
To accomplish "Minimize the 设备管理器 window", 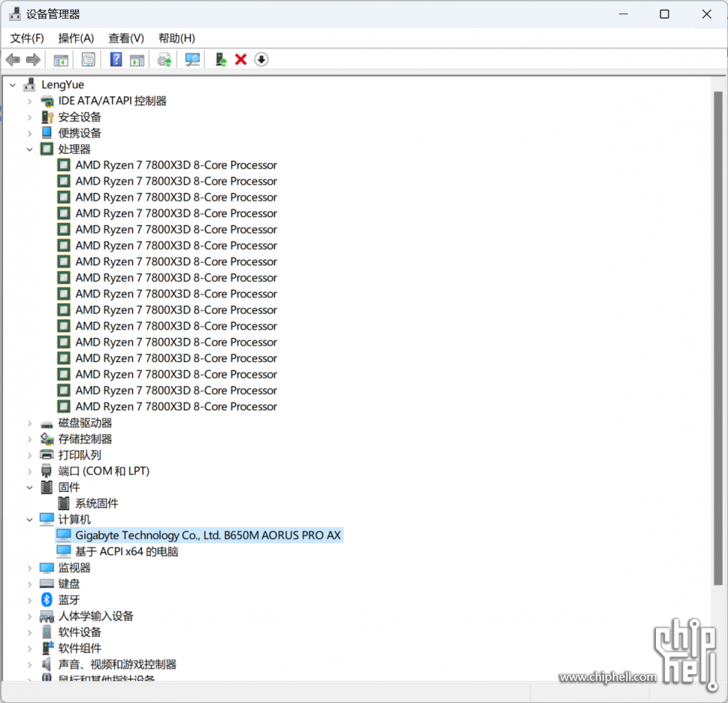I will pos(623,14).
